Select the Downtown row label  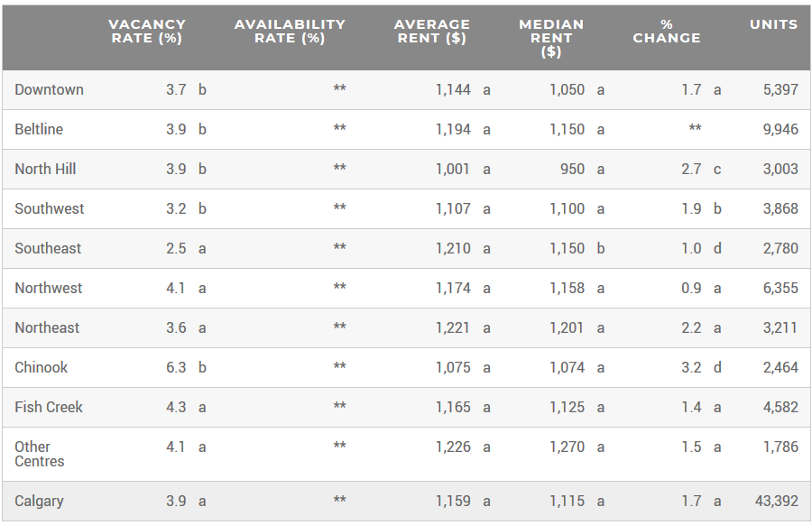[50, 89]
